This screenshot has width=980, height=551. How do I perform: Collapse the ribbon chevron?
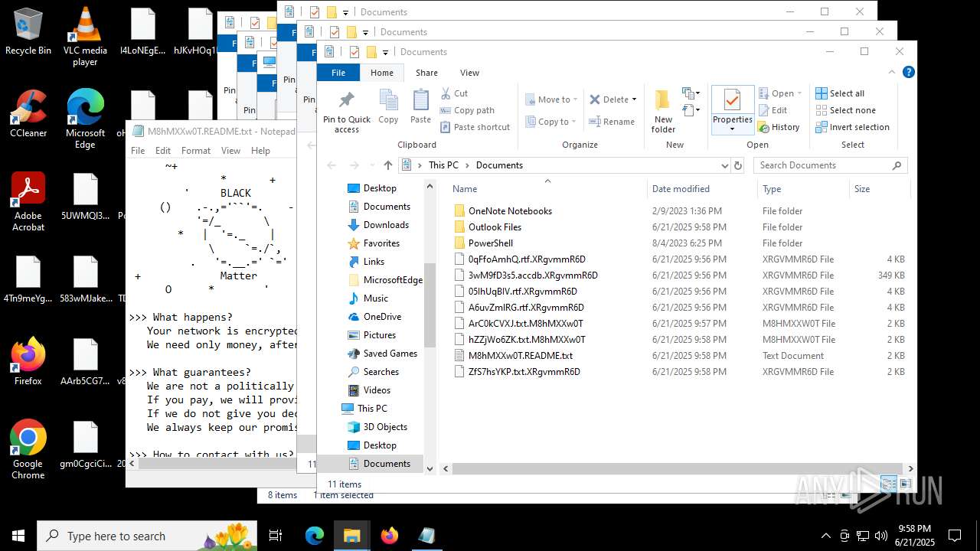pyautogui.click(x=891, y=73)
